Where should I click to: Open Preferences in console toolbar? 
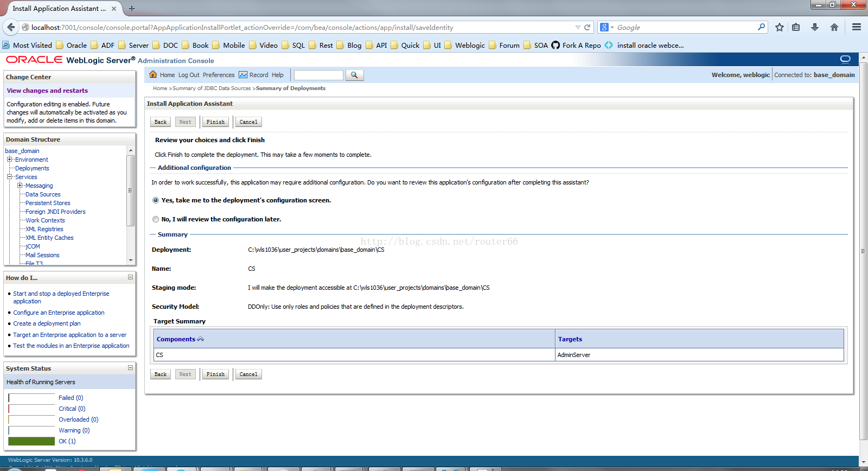pyautogui.click(x=219, y=75)
